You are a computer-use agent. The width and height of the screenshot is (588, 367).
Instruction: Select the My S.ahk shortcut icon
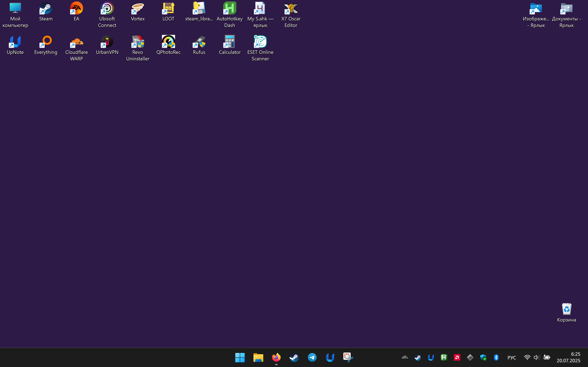point(260,14)
